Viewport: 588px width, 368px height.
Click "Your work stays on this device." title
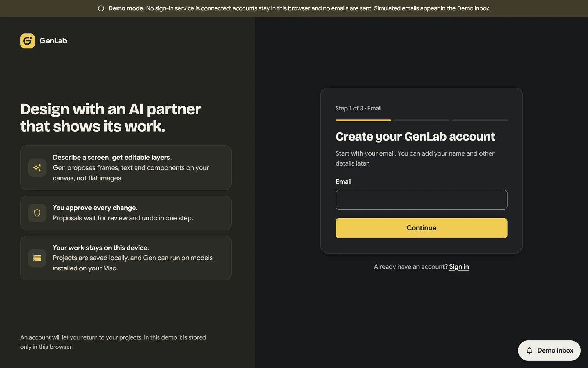click(x=101, y=248)
